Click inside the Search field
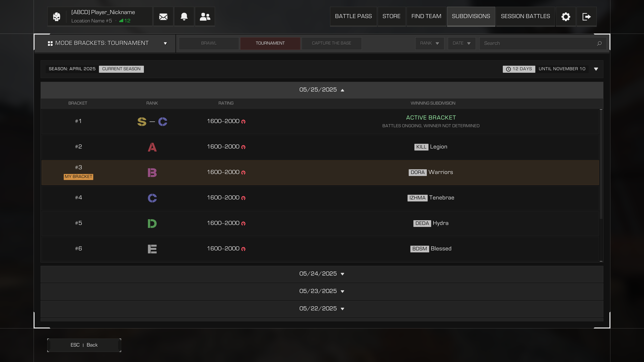Viewport: 644px width, 362px height. click(543, 43)
